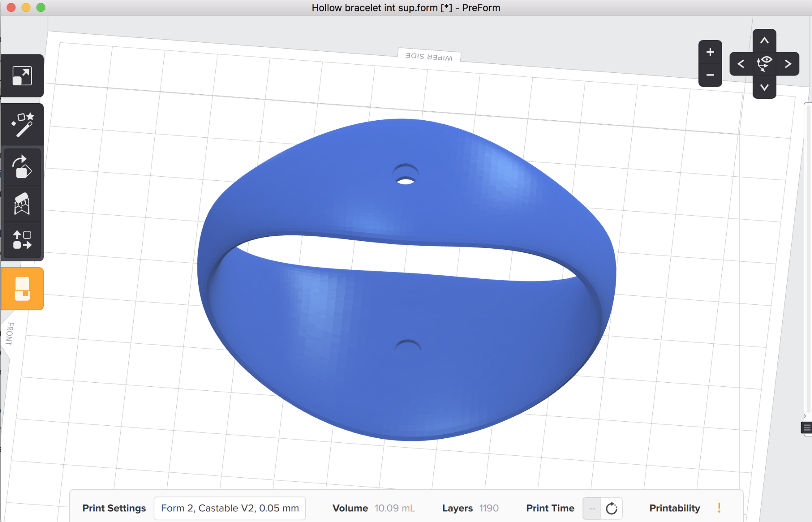Screen dimensions: 812x522
Task: Toggle the eye view reset button
Action: point(764,64)
